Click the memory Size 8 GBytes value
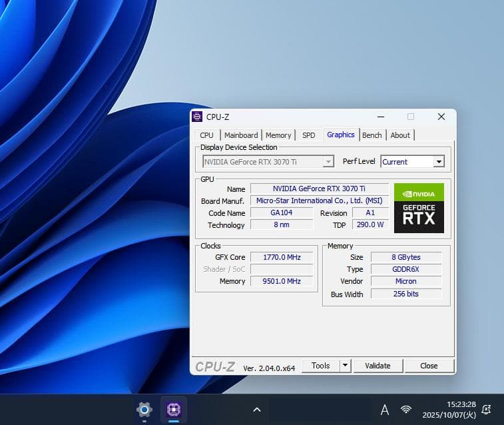The image size is (504, 425). click(406, 257)
